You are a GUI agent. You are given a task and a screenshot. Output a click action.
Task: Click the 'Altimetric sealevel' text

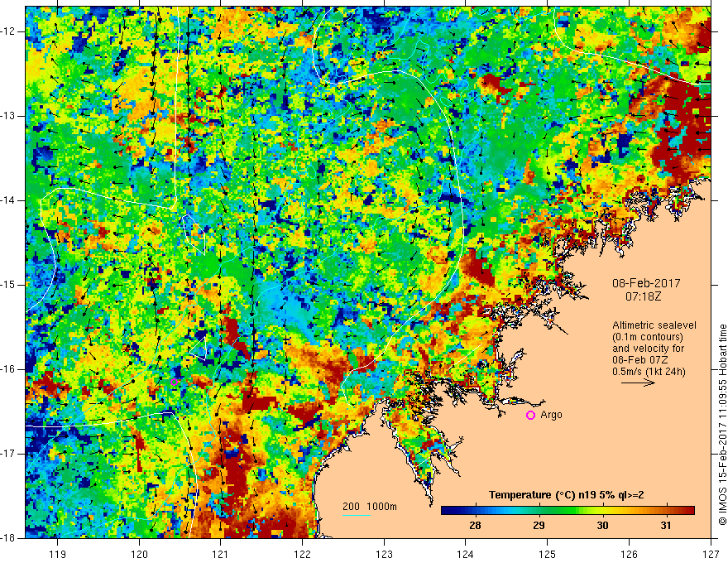pyautogui.click(x=654, y=325)
